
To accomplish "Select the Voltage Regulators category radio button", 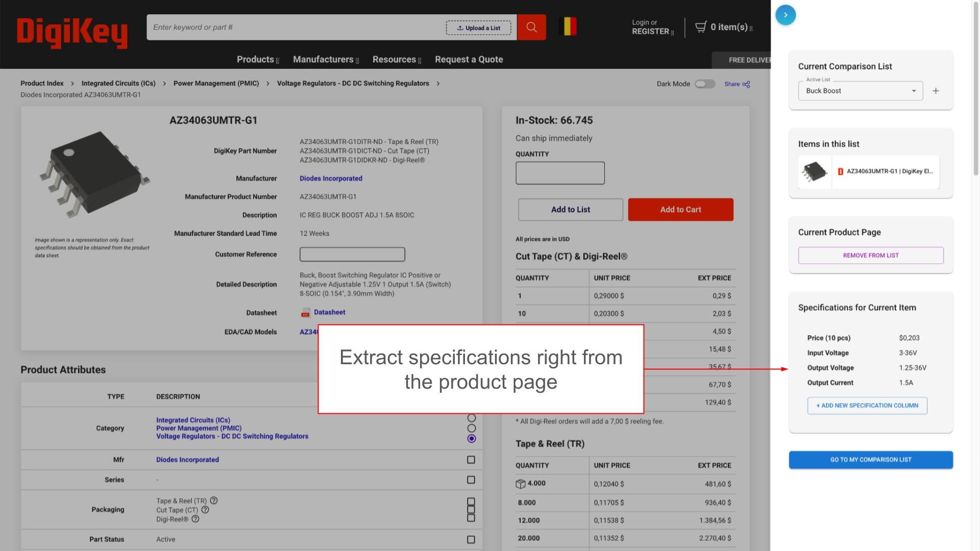I will pyautogui.click(x=472, y=438).
